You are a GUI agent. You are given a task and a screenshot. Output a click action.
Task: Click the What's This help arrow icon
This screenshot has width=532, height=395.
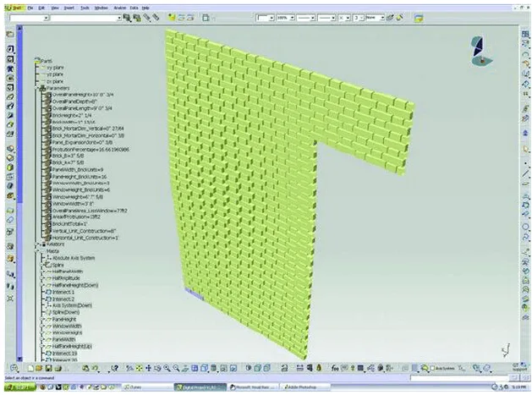pyautogui.click(x=115, y=368)
